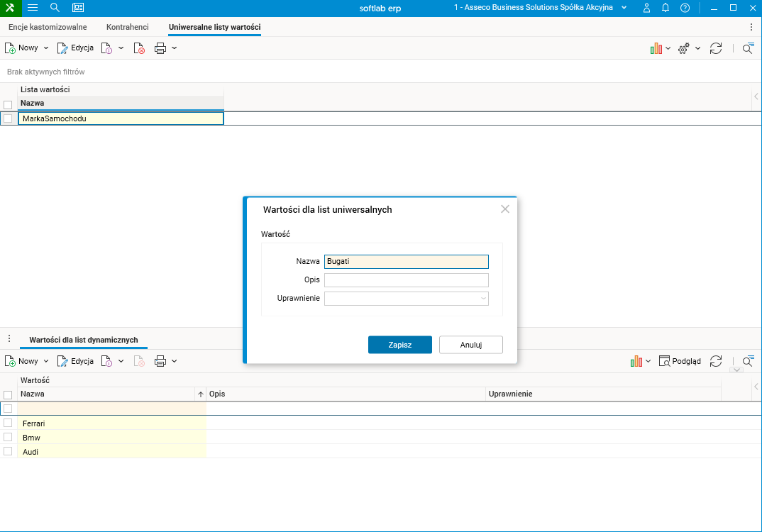Click document info icon in lower toolbar
This screenshot has width=762, height=532.
[x=106, y=362]
